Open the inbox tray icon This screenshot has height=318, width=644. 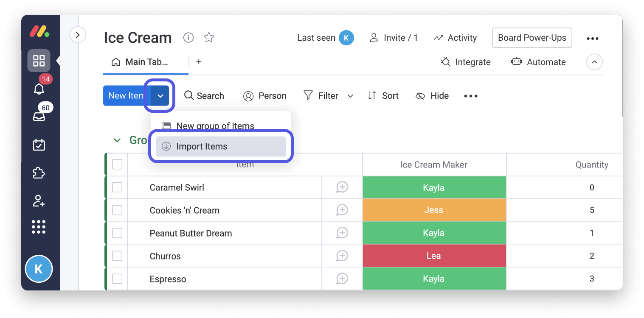(39, 116)
